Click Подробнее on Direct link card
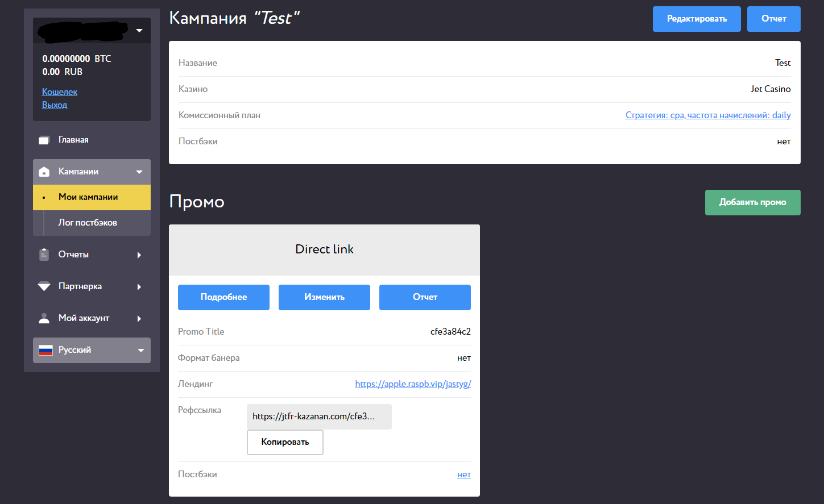Image resolution: width=824 pixels, height=504 pixels. (x=223, y=297)
